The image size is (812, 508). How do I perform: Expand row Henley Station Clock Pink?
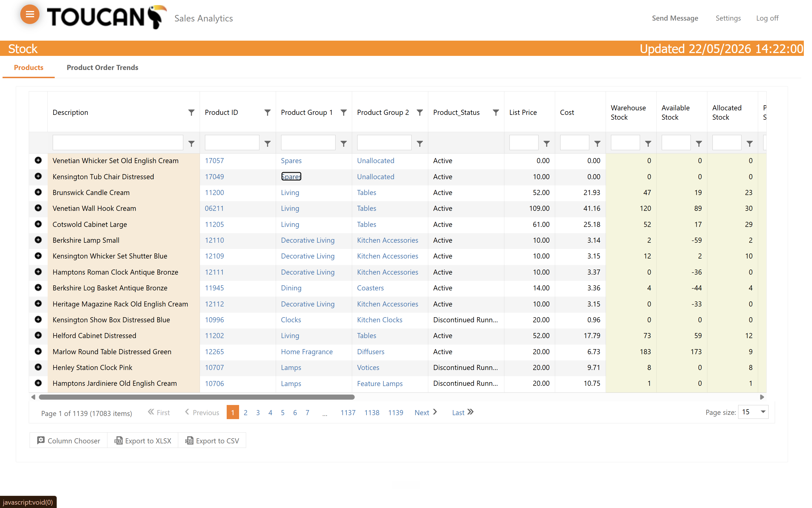tap(38, 367)
